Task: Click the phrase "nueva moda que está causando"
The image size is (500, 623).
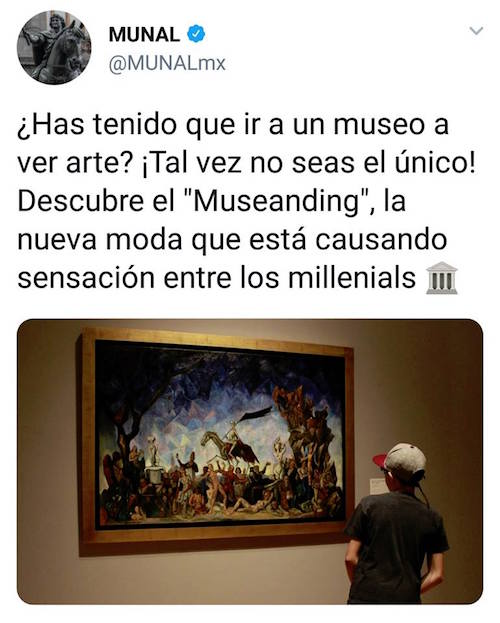Action: click(x=233, y=240)
